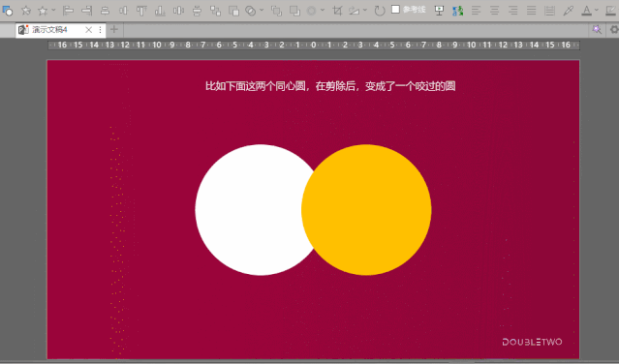Align text right

(513, 11)
